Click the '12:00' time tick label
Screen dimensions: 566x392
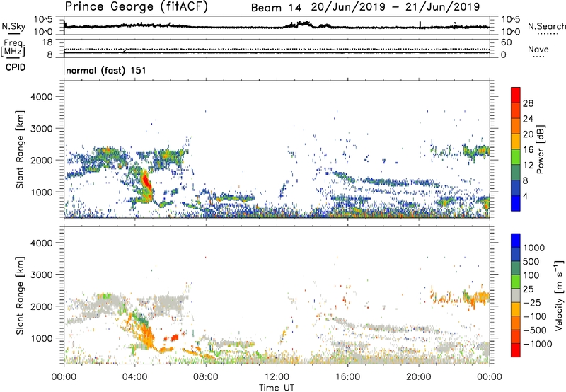click(x=277, y=377)
